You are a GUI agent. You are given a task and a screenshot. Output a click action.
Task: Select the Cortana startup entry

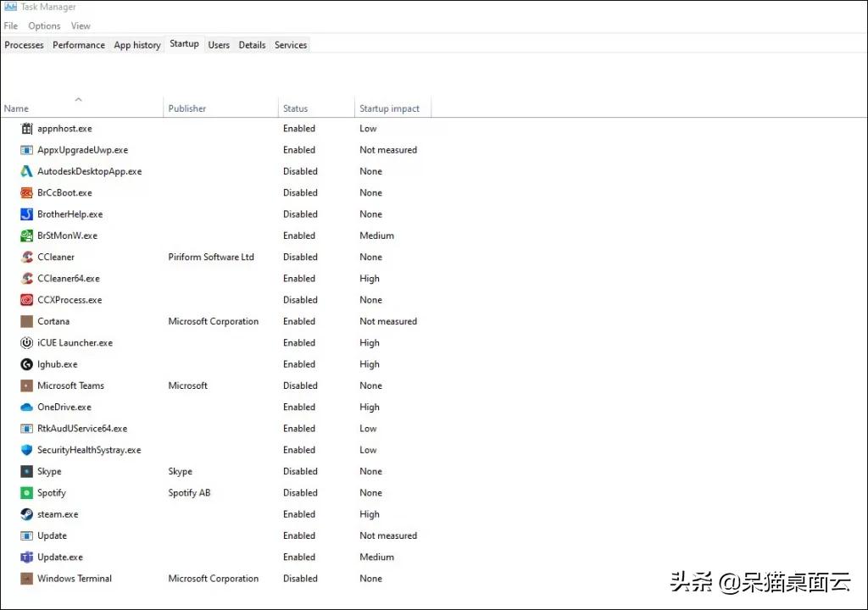click(x=221, y=322)
